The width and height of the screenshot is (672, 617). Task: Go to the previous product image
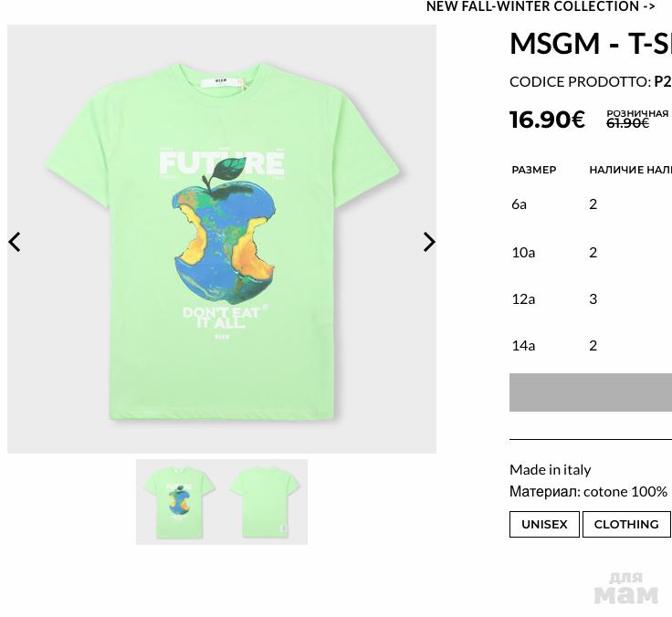[15, 242]
